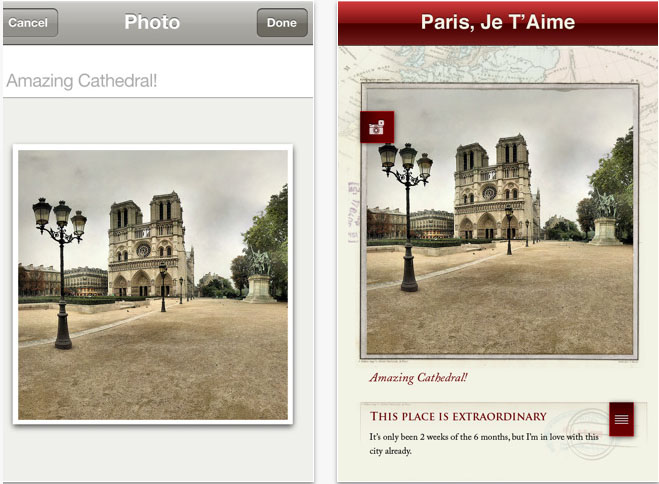The image size is (659, 484).
Task: Tap empty gray area below photo preview
Action: coord(158,454)
